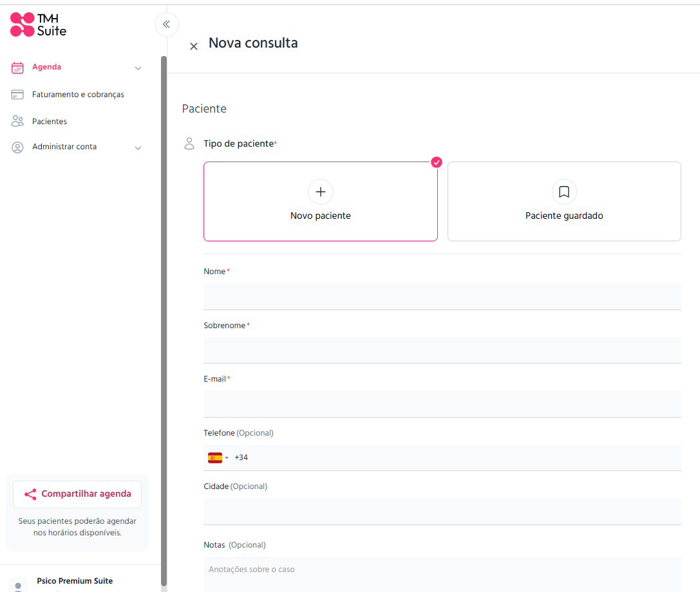Screen dimensions: 700x592
Task: Close the Nova consulta form
Action: click(193, 46)
